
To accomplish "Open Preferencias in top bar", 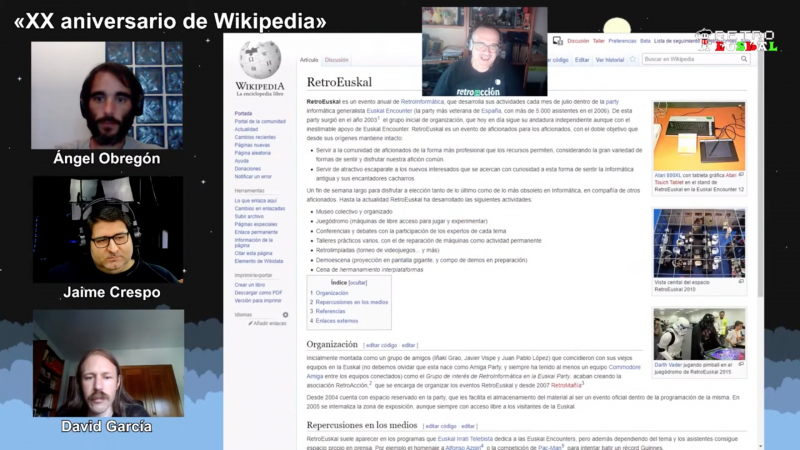I will click(x=622, y=41).
